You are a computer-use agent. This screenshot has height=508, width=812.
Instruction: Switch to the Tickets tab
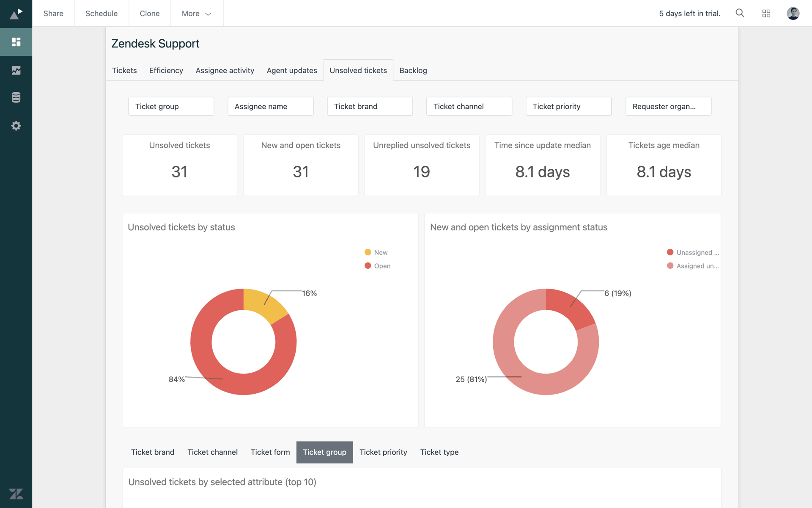point(124,70)
